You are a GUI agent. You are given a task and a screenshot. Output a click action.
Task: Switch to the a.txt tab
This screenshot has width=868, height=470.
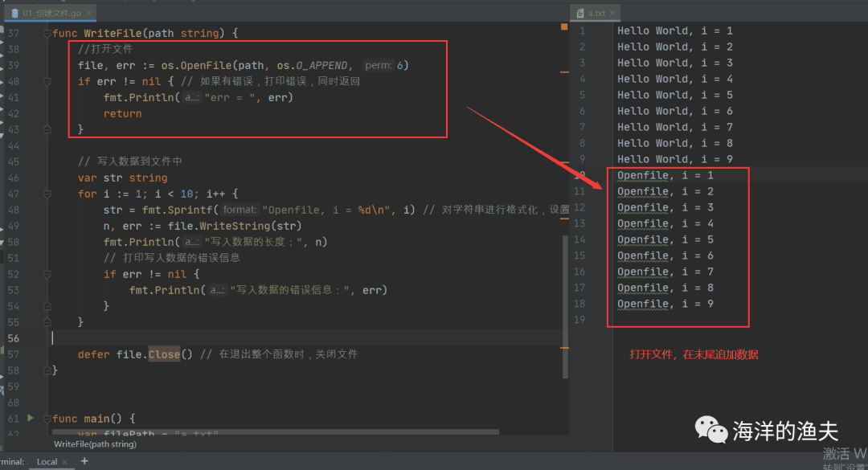[596, 13]
